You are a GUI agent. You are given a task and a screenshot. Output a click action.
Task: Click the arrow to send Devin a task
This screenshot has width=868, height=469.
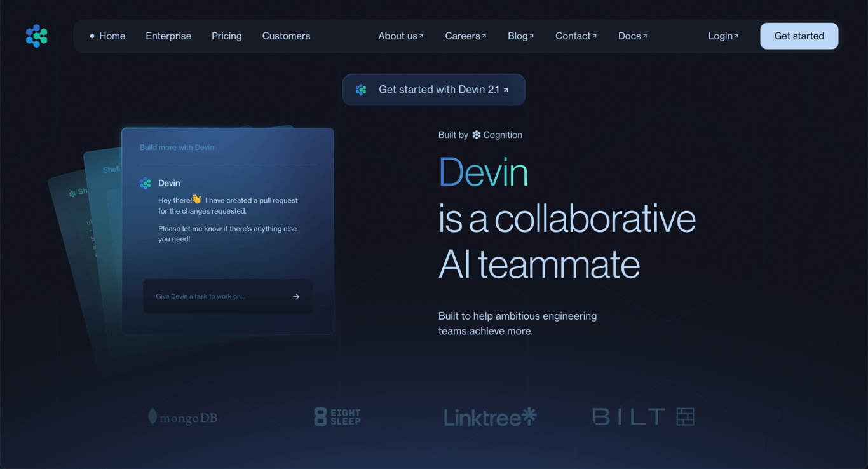[296, 296]
